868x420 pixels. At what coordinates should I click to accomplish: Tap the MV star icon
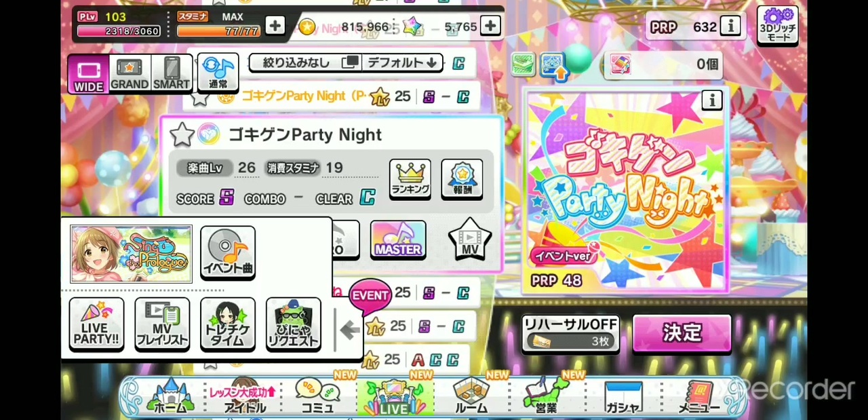(470, 240)
